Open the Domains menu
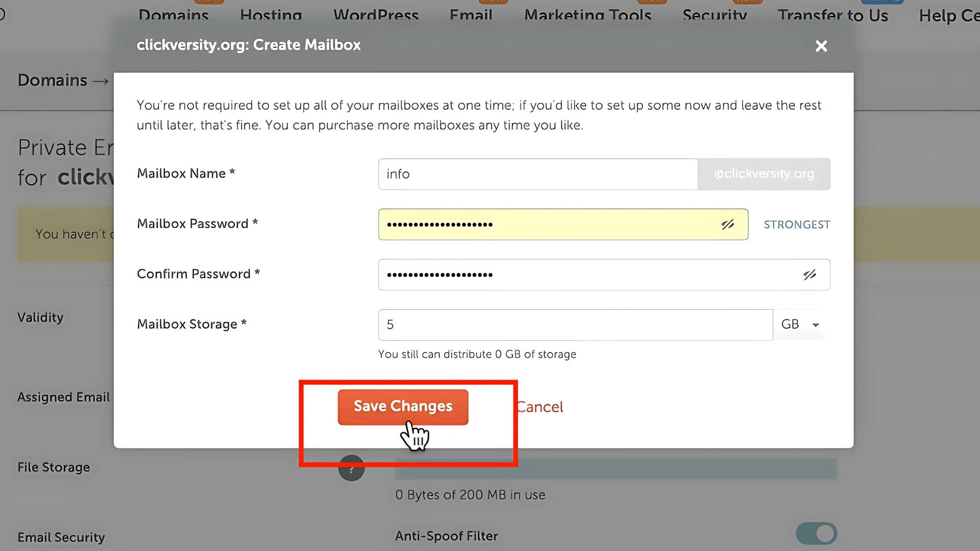This screenshot has width=980, height=551. point(174,14)
